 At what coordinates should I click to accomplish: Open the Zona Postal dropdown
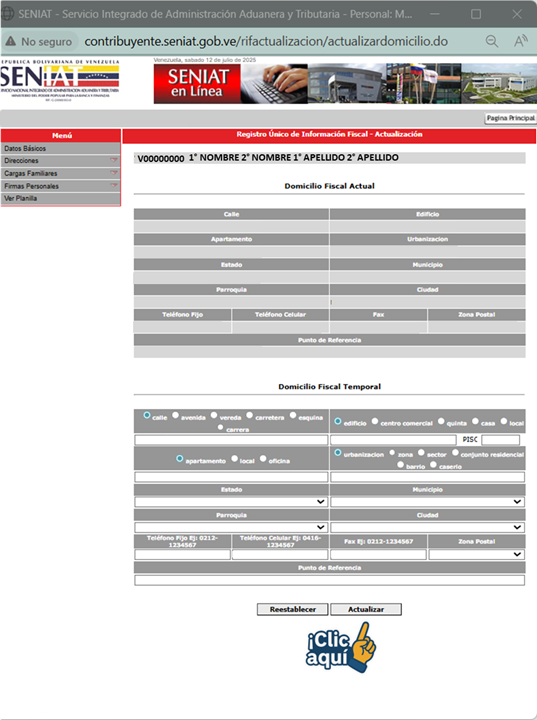(x=476, y=554)
